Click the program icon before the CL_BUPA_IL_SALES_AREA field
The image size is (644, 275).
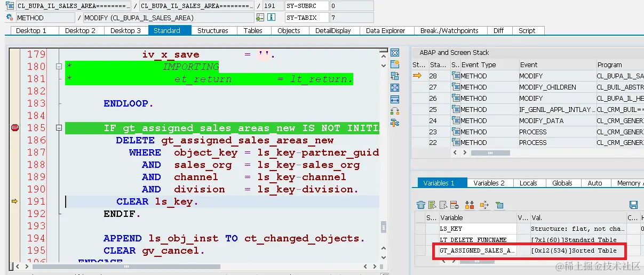pyautogui.click(x=10, y=6)
